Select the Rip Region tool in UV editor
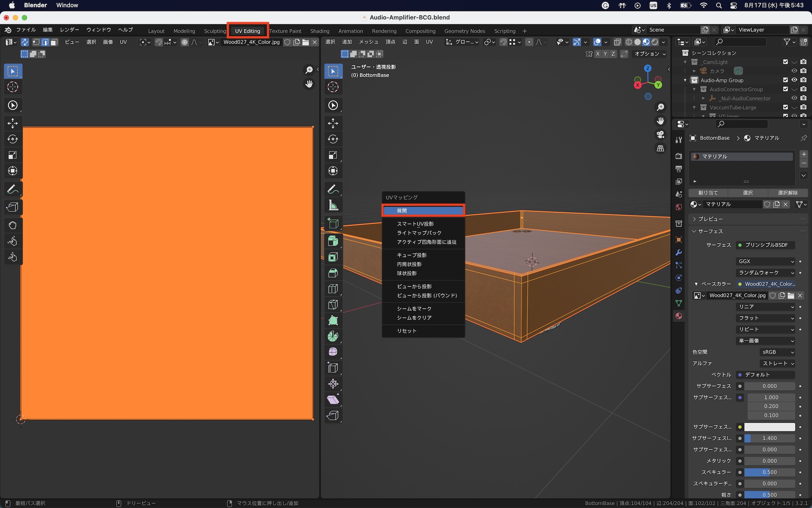The width and height of the screenshot is (812, 508). 13,208
